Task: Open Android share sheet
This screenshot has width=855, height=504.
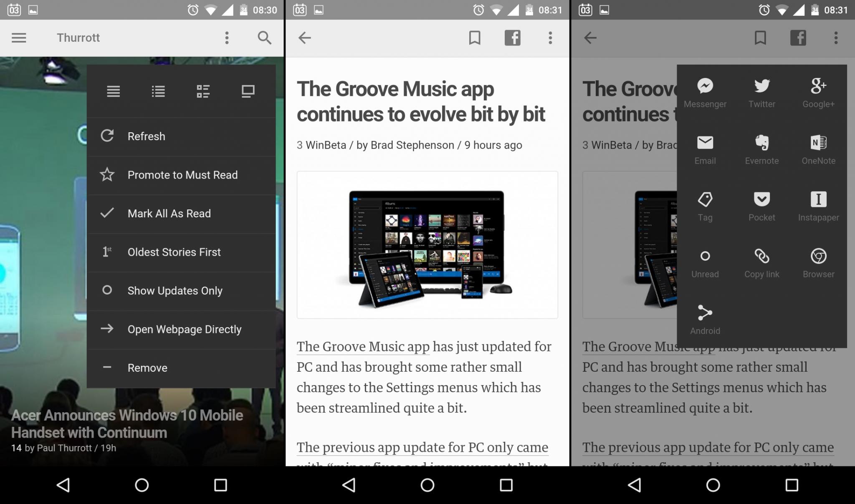Action: [705, 320]
